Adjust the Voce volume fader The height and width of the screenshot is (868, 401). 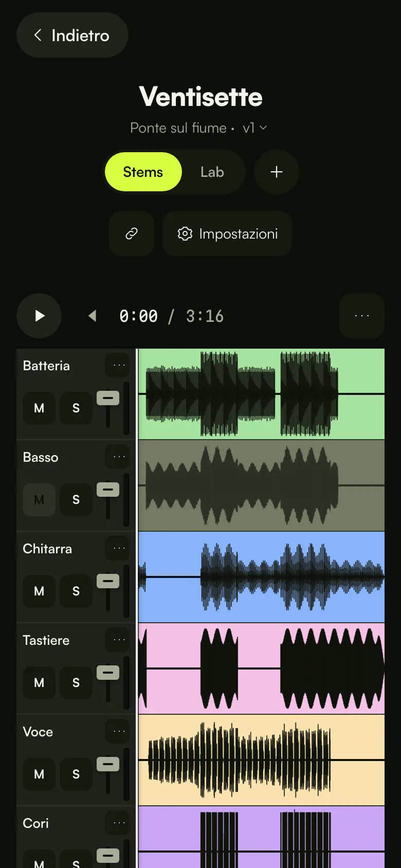click(108, 764)
